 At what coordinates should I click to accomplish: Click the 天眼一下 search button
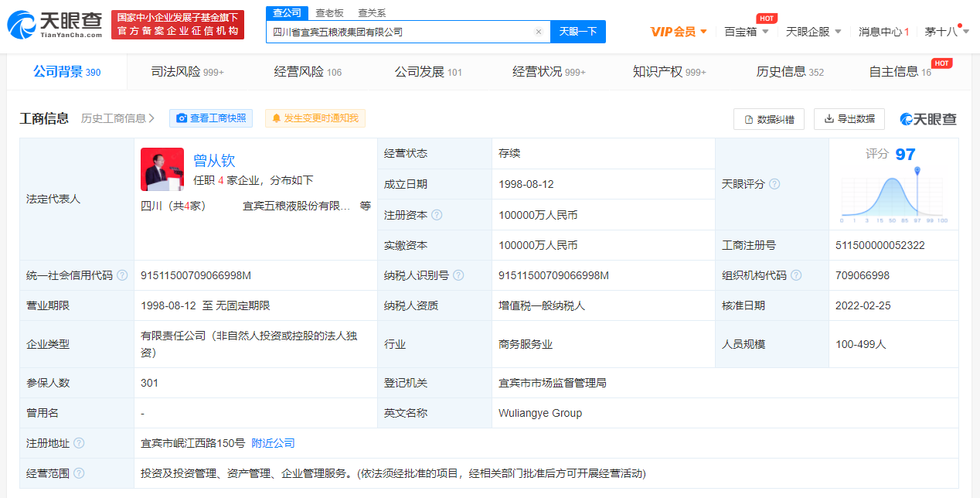[x=578, y=32]
